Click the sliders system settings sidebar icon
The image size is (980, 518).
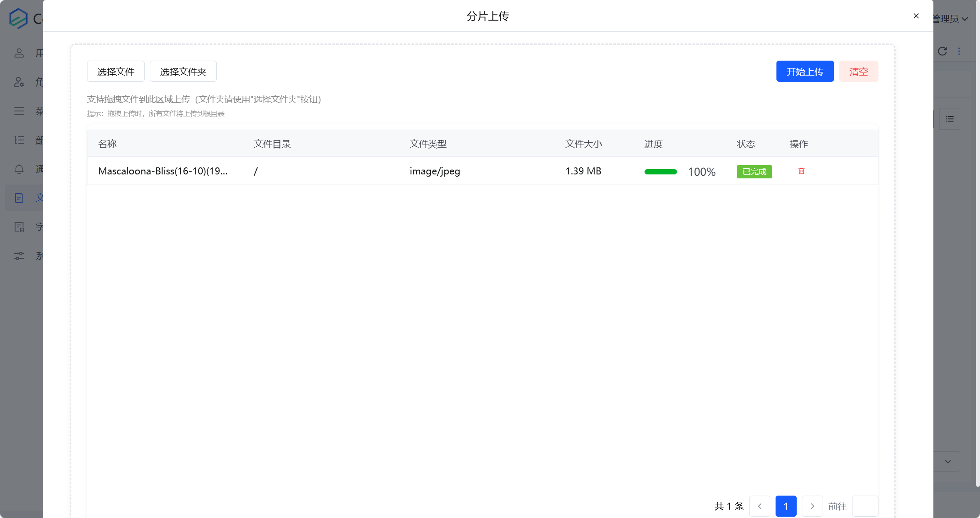[x=19, y=256]
